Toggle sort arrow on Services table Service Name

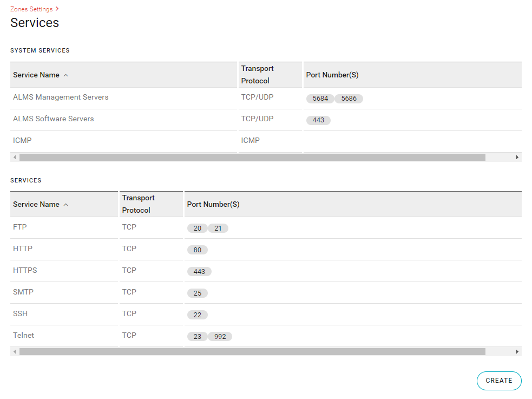tap(66, 205)
